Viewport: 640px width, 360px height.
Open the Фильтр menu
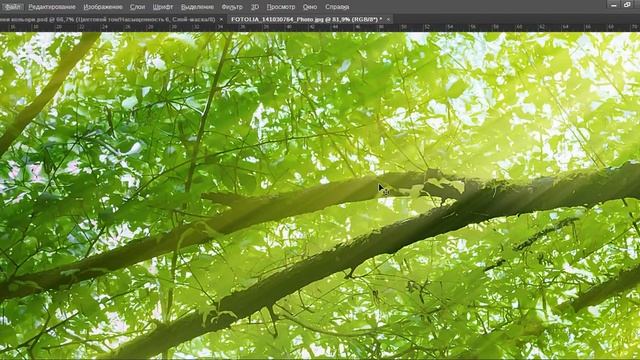(x=232, y=7)
